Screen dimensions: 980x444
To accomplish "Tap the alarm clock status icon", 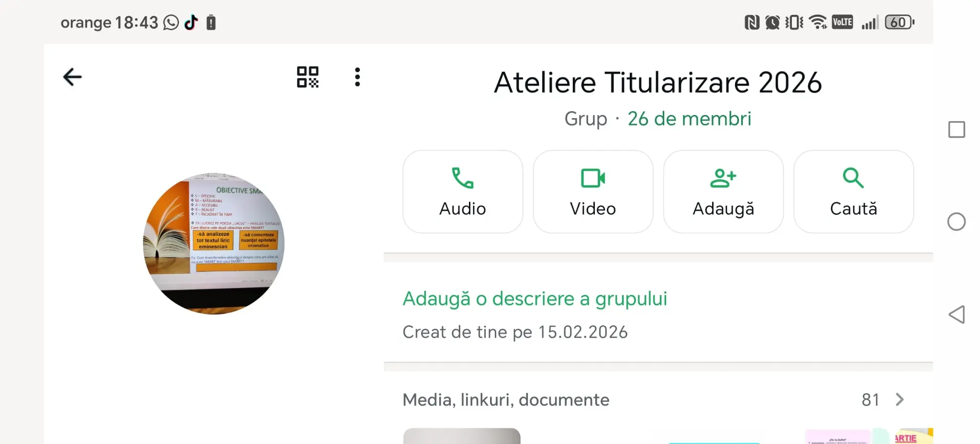I will (x=772, y=22).
